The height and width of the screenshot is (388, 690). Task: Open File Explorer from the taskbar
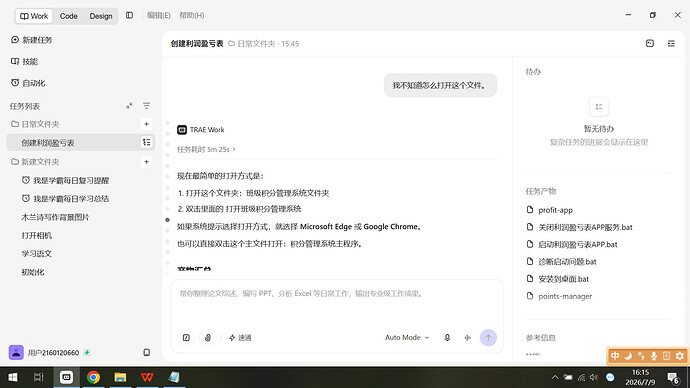coord(120,377)
